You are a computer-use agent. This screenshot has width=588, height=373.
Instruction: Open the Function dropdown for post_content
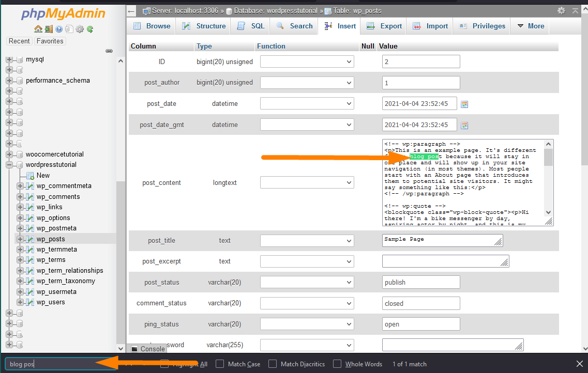tap(307, 183)
